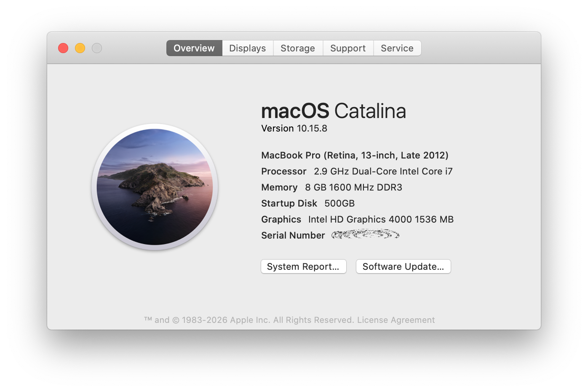This screenshot has width=588, height=392.
Task: Click the Catalina island artwork
Action: pos(155,187)
